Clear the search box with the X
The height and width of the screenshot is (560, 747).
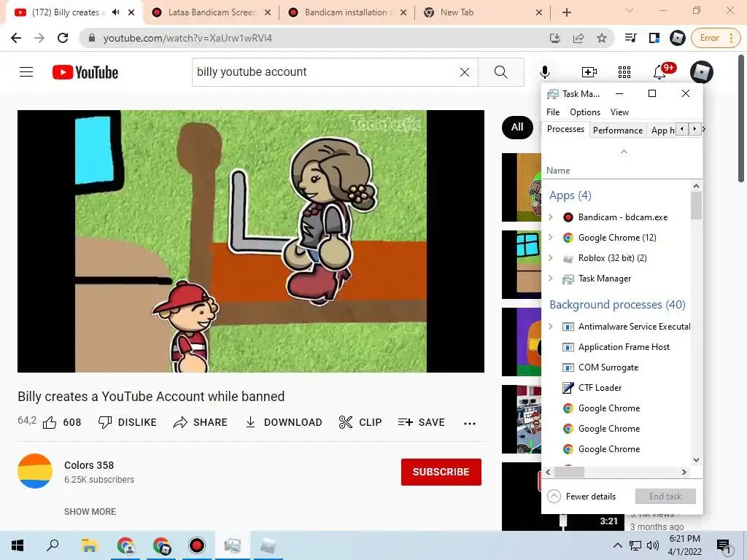tap(465, 72)
